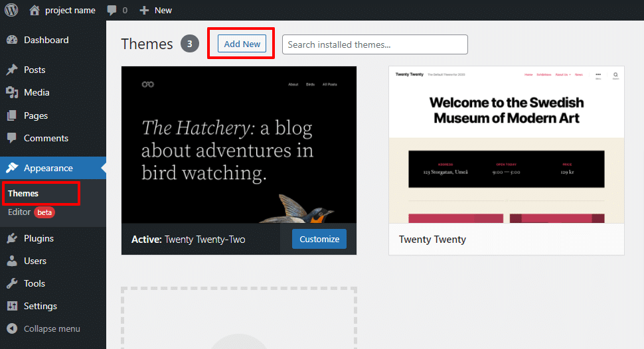Click the Posts pushpin icon
The image size is (644, 349).
pos(13,70)
